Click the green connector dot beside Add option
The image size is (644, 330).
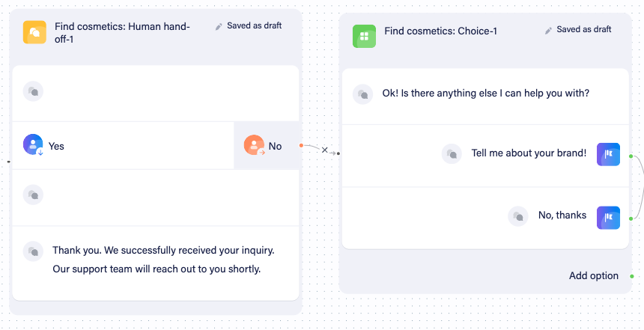tap(632, 276)
